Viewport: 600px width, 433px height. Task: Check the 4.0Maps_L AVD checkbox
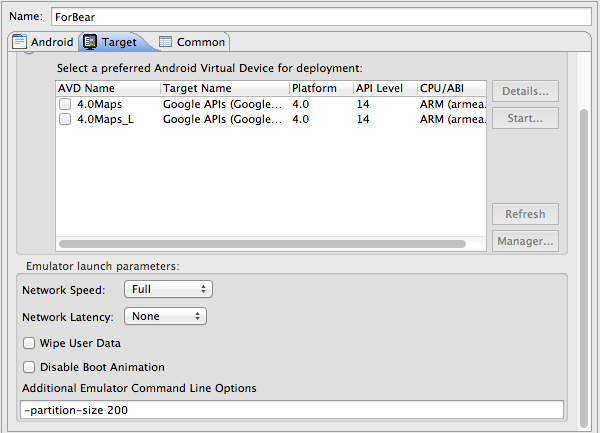[65, 119]
